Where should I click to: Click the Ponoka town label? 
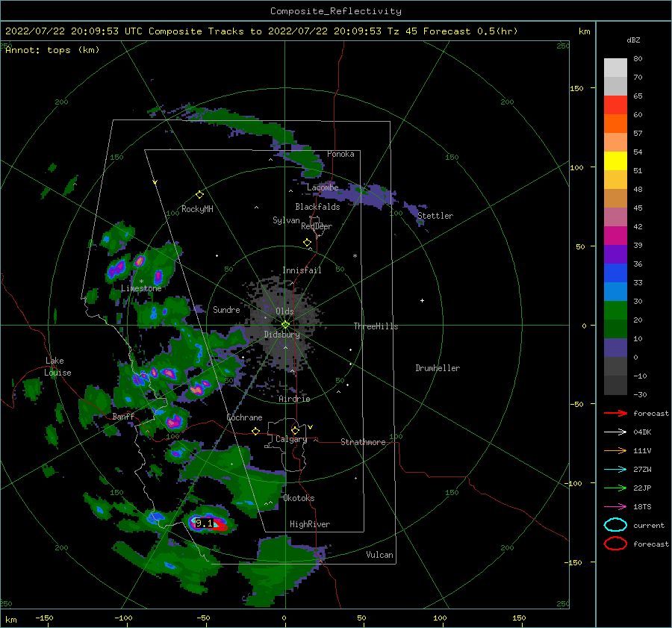tap(340, 154)
